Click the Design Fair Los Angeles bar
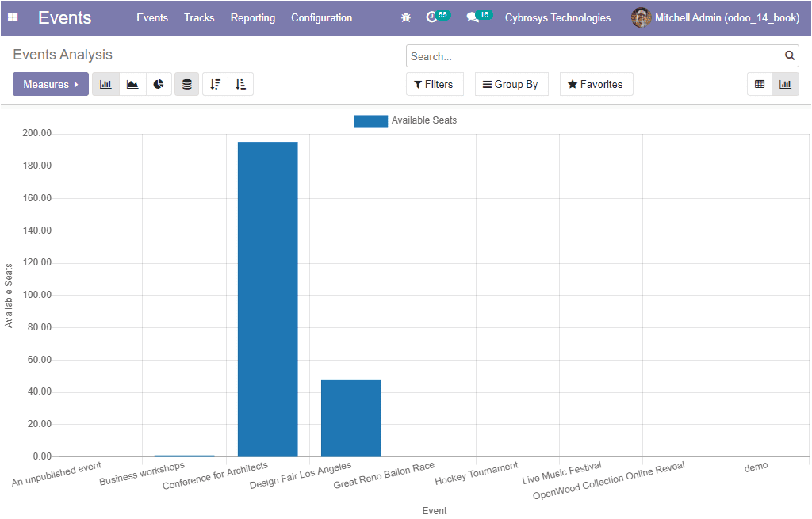Image resolution: width=812 pixels, height=519 pixels. [351, 418]
